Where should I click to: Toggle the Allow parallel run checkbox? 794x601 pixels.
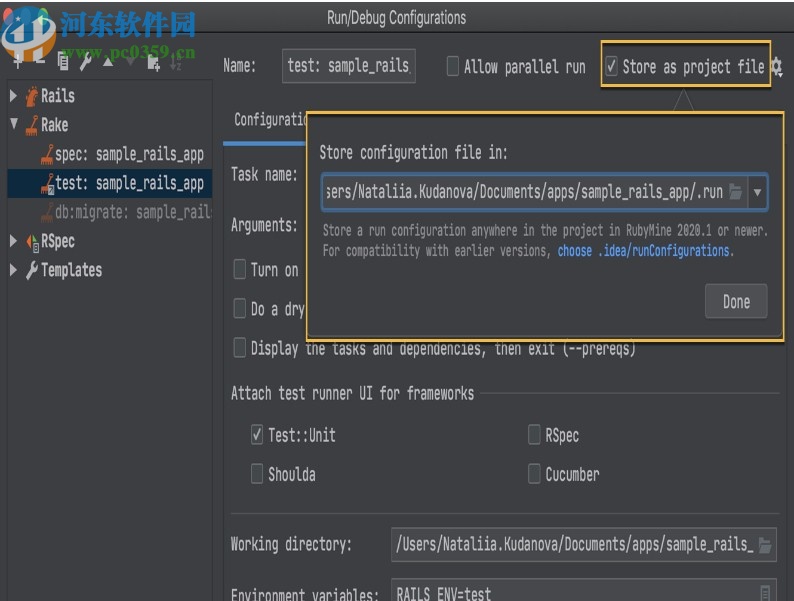(x=453, y=66)
